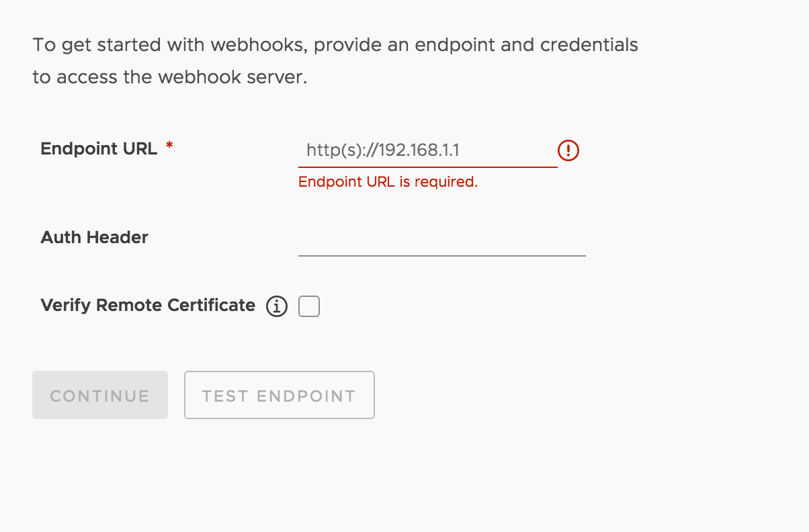809x532 pixels.
Task: Click the Endpoint URL is required error message
Action: pyautogui.click(x=388, y=181)
